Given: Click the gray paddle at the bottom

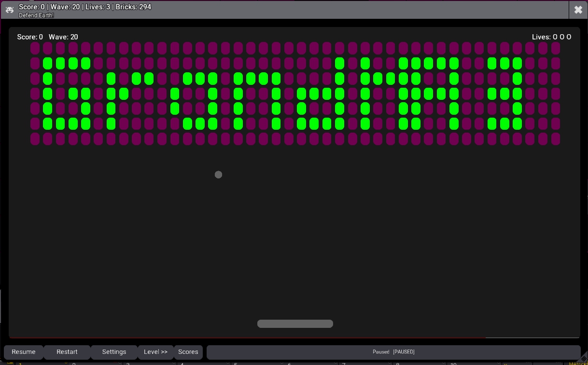Looking at the screenshot, I should pyautogui.click(x=295, y=324).
